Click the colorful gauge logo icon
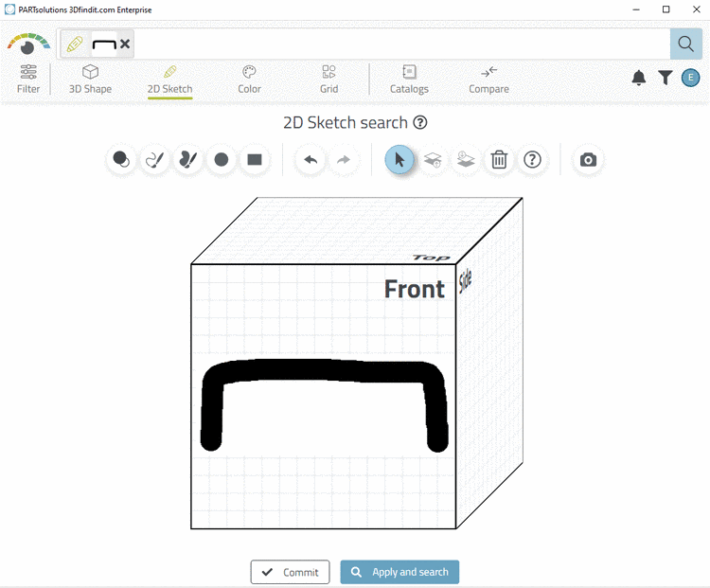 pyautogui.click(x=28, y=44)
